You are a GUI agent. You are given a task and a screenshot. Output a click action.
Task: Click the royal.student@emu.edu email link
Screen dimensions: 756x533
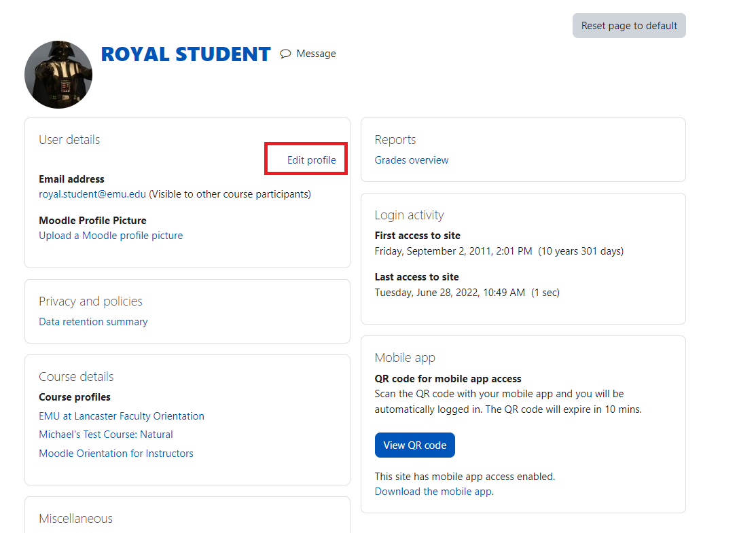click(x=92, y=194)
